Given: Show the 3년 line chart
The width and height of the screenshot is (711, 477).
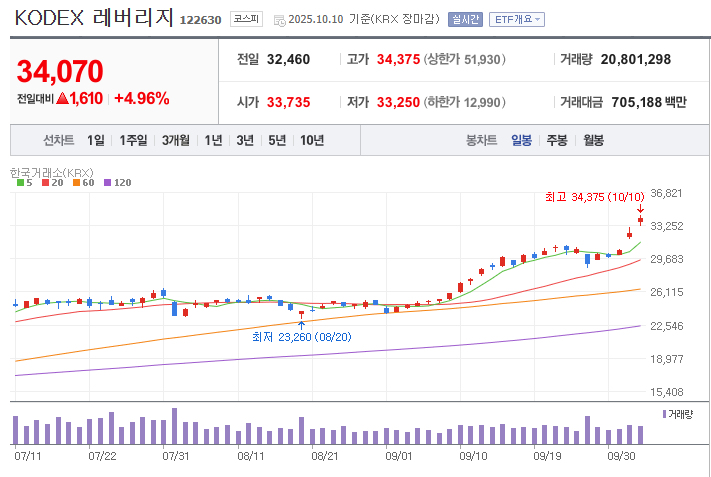Looking at the screenshot, I should coord(245,140).
